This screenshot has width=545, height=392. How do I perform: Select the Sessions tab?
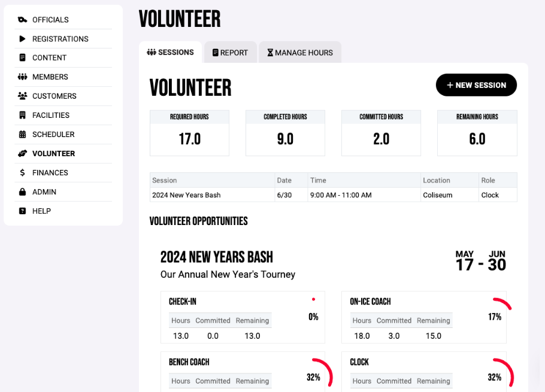(x=171, y=52)
